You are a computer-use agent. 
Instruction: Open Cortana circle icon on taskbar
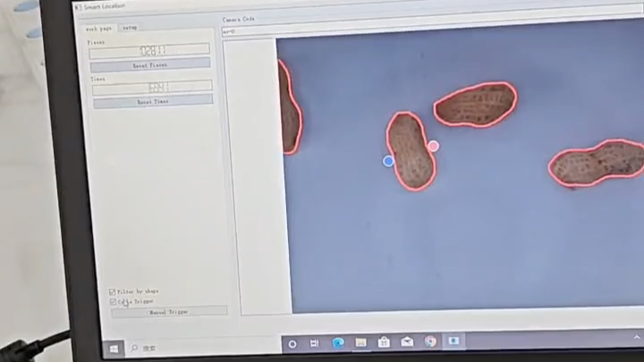click(292, 344)
